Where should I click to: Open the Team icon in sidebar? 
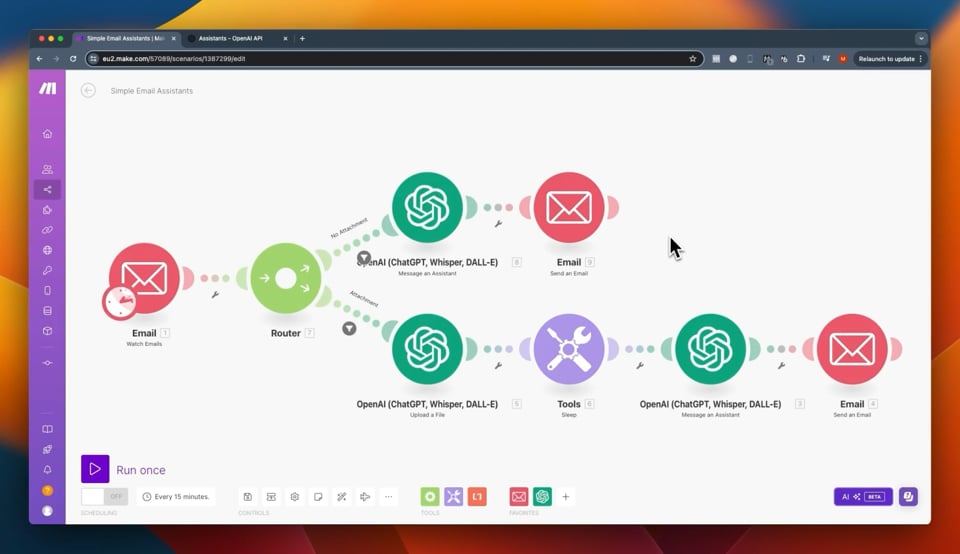click(x=47, y=170)
